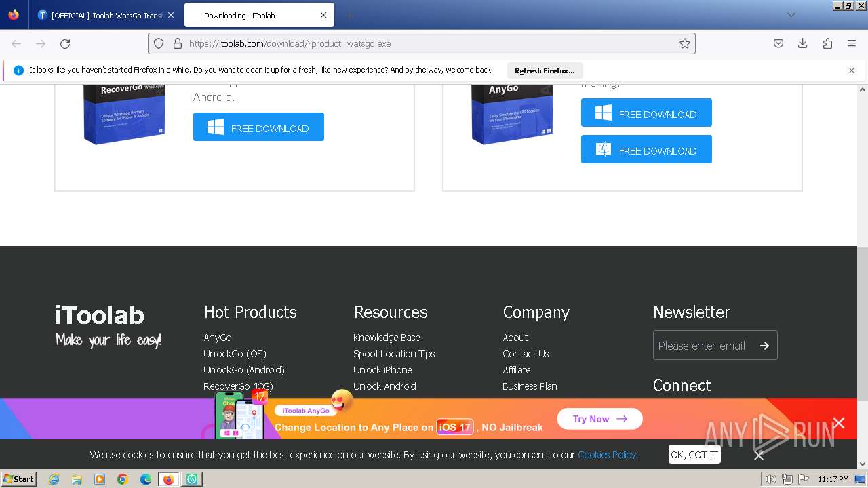Open Affiliate link
868x488 pixels.
click(x=517, y=370)
